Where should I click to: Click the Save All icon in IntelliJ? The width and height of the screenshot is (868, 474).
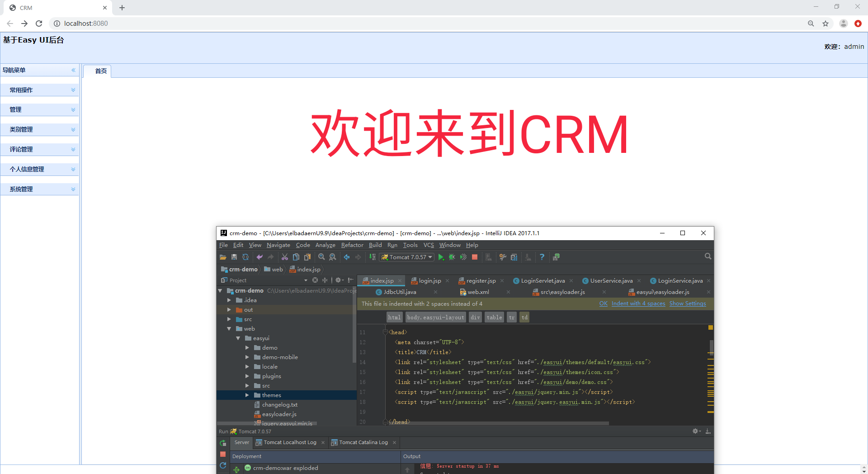tap(234, 257)
